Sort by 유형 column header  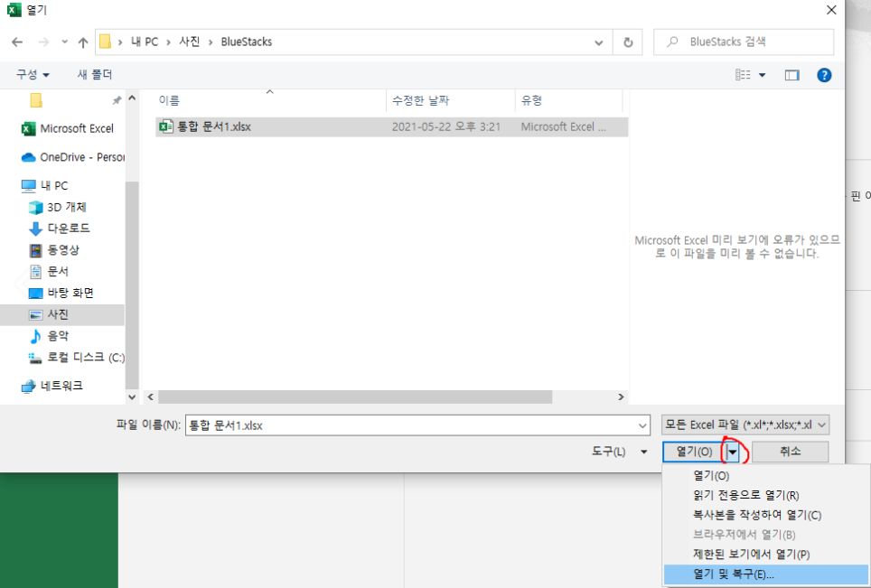point(531,100)
